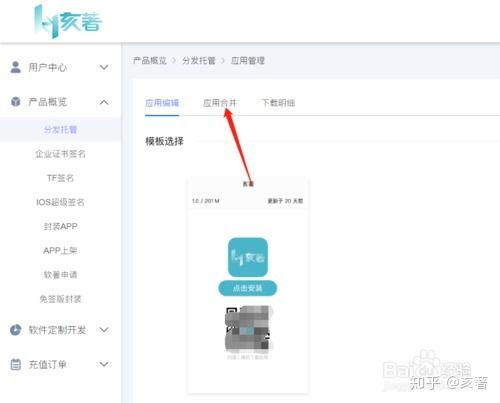Expand the 软件定制开发 chevron
The height and width of the screenshot is (403, 500).
tap(104, 330)
